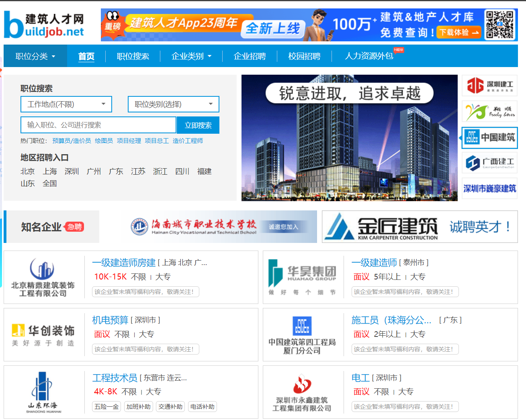The width and height of the screenshot is (526, 420).
Task: Open job 一级建造师 in 泰州市
Action: point(374,263)
